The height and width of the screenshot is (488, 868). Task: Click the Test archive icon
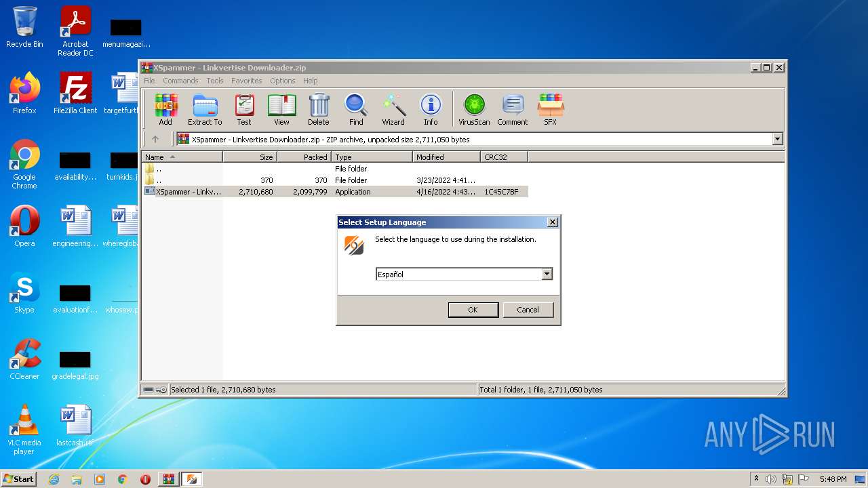point(244,110)
